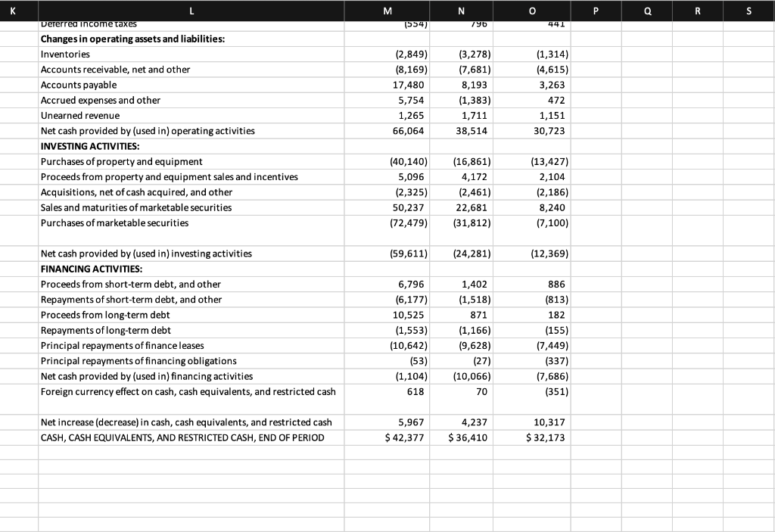Select column header L
The image size is (775, 532).
(191, 11)
